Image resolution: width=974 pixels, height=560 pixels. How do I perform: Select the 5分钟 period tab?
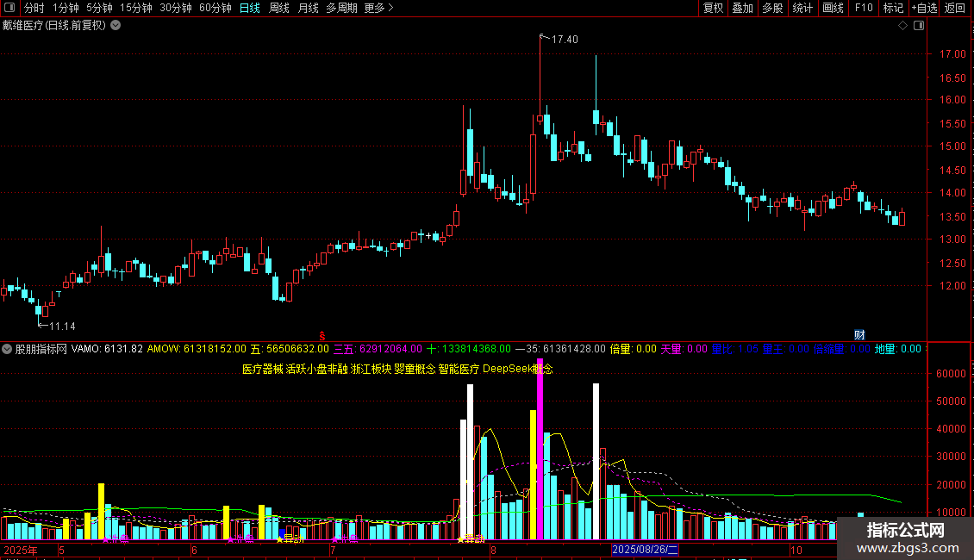pyautogui.click(x=99, y=8)
